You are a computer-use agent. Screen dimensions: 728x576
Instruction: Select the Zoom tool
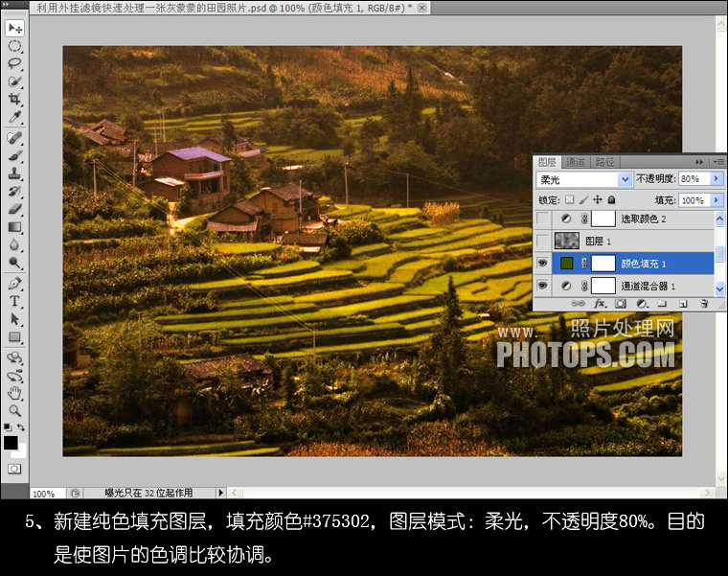15,410
